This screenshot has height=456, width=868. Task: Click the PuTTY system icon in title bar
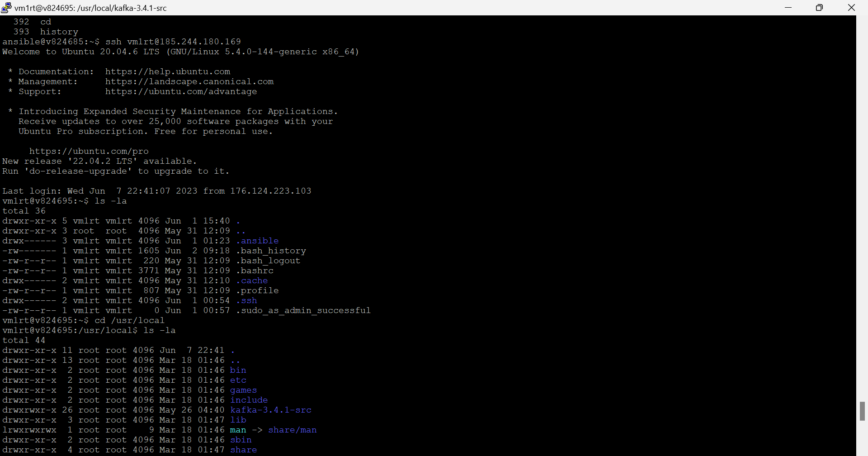click(x=6, y=7)
